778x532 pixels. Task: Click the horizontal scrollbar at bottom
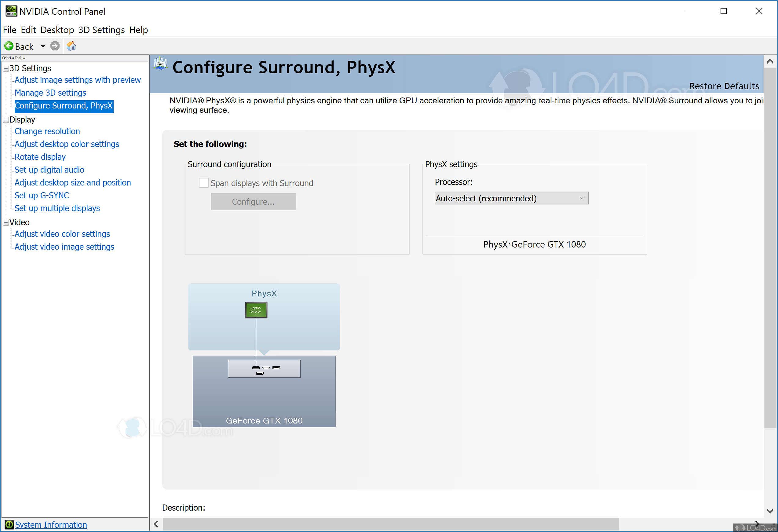[x=390, y=524]
